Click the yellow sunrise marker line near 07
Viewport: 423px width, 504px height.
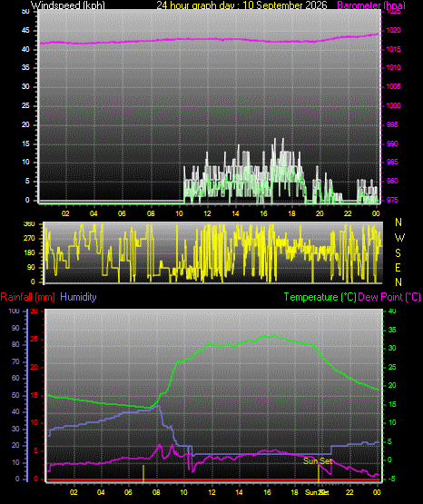[x=143, y=473]
